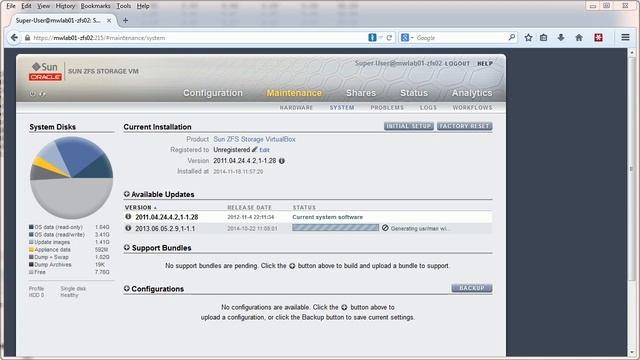Screen dimensions: 640x360
Task: Click the appliance HELP link
Action: [485, 64]
